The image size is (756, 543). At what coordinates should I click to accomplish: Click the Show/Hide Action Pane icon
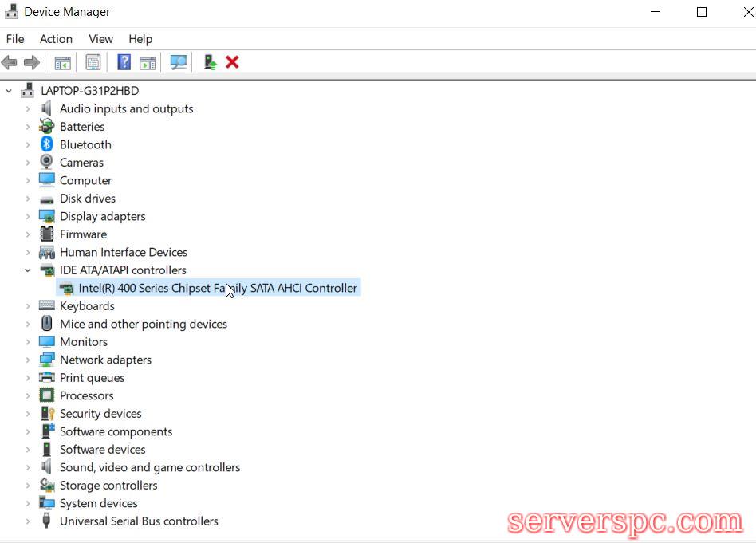[148, 62]
